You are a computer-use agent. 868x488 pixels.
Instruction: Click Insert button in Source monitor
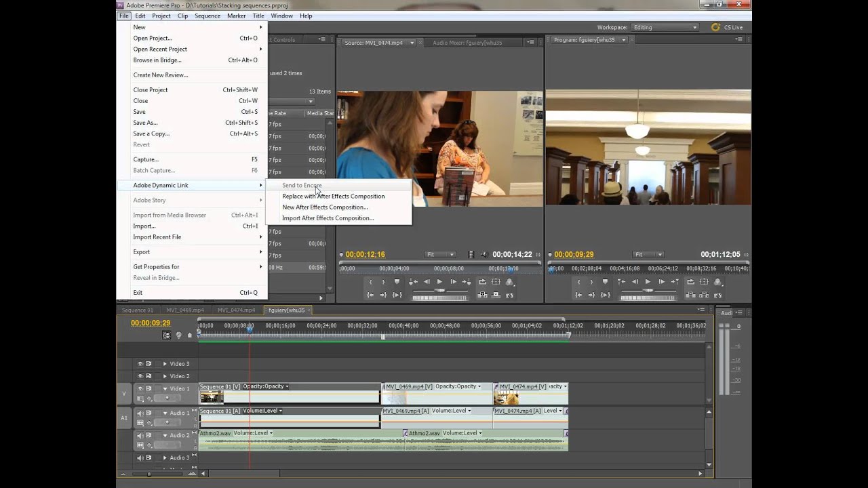click(x=482, y=295)
